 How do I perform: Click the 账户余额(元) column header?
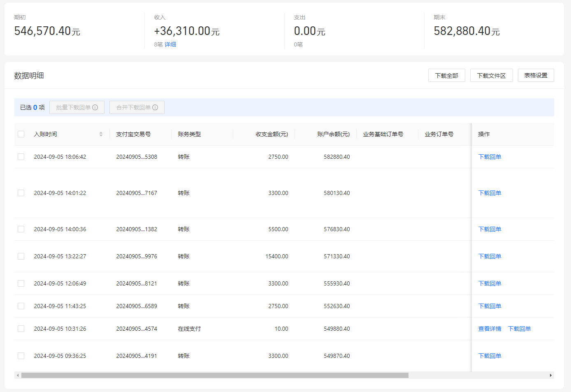(334, 134)
